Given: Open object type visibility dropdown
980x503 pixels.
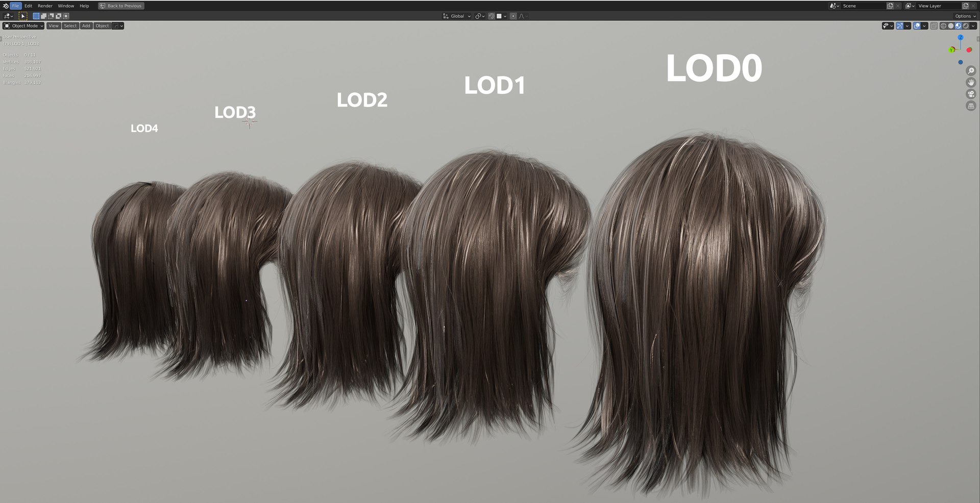Looking at the screenshot, I should (888, 26).
